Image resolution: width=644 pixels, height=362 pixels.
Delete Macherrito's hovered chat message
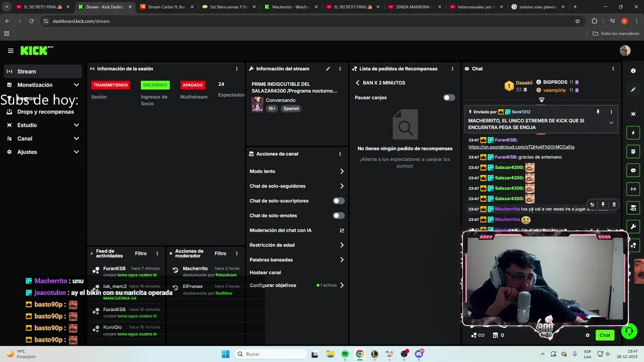[x=614, y=205]
